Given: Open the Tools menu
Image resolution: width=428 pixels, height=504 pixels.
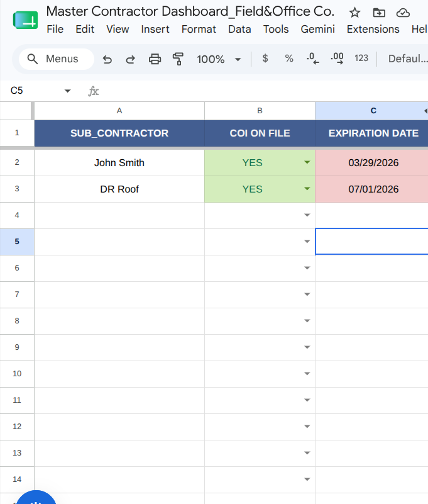Looking at the screenshot, I should point(276,29).
